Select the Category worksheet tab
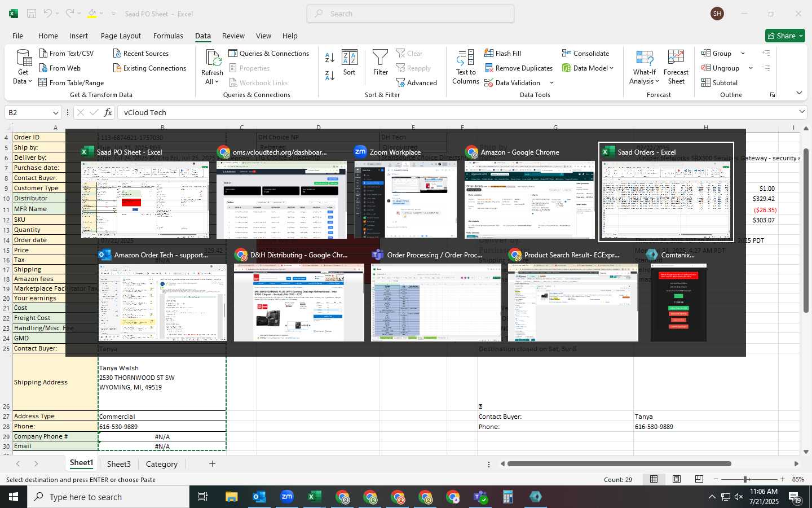Screen dimensions: 812x508 (161, 464)
